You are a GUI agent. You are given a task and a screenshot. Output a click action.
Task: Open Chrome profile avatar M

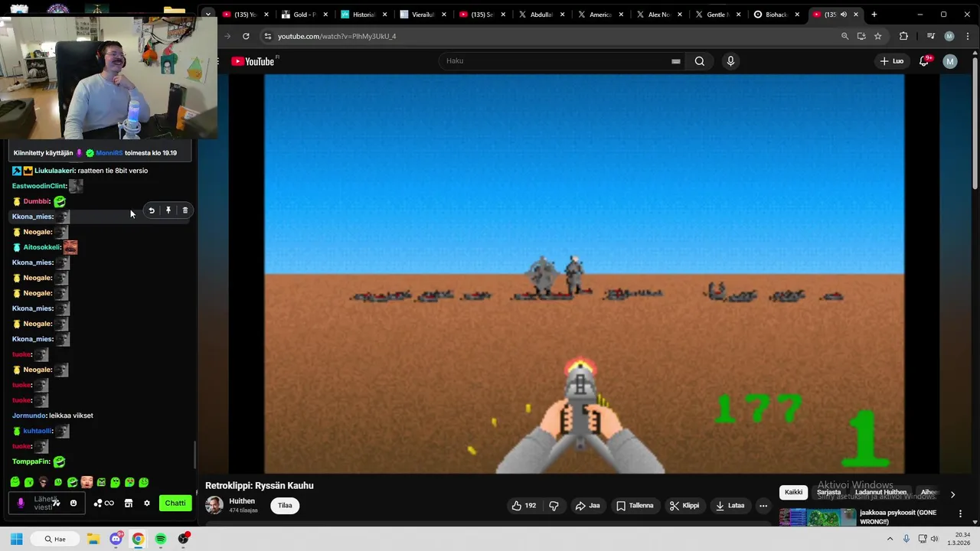tap(949, 36)
